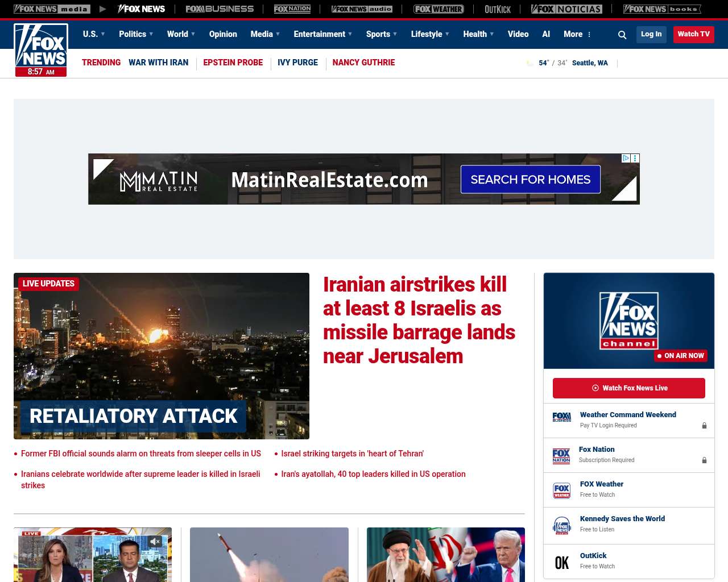Screen dimensions: 728x582
Task: Click Fox News Channel On Air Now banner
Action: pyautogui.click(x=629, y=321)
